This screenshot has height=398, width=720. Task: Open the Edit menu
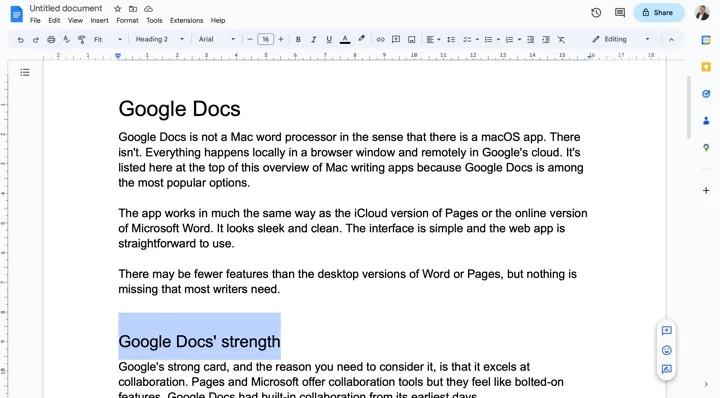(54, 21)
